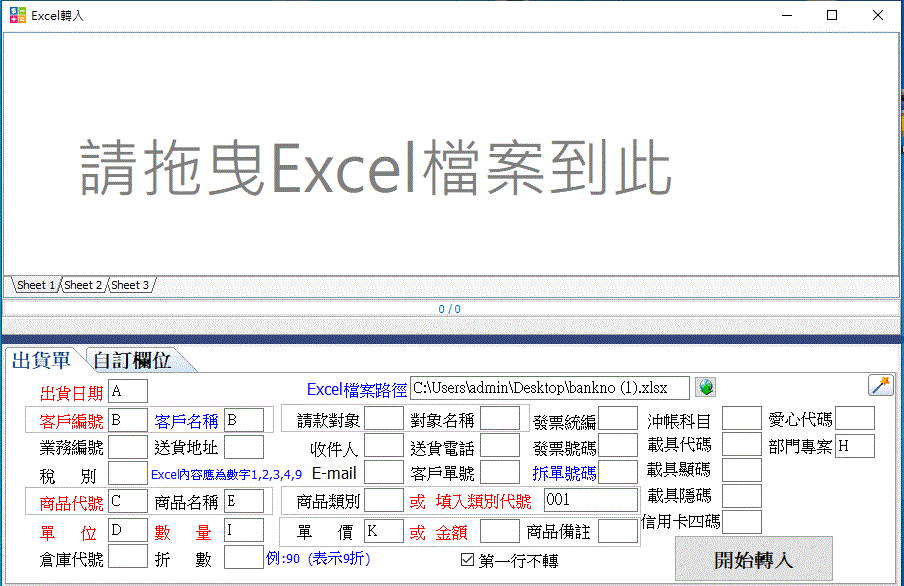
Task: Click the Excel轉入 app icon in title bar
Action: [18, 15]
